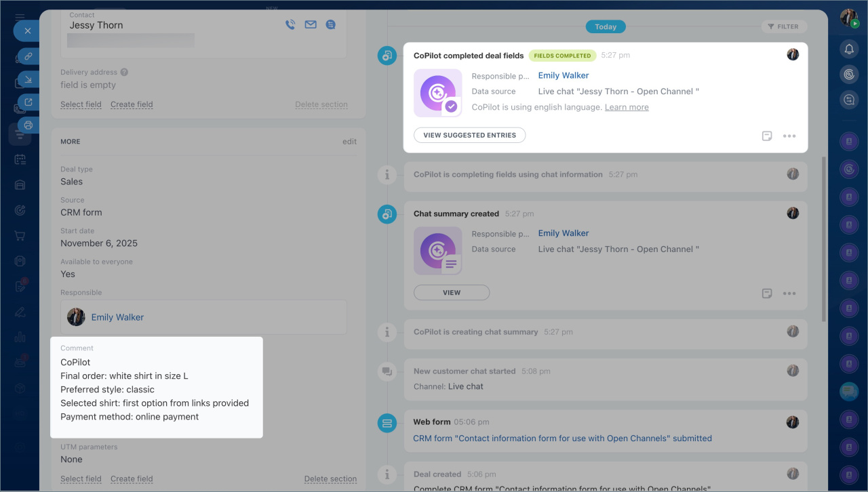
Task: Close the deal panel with X button
Action: 27,31
